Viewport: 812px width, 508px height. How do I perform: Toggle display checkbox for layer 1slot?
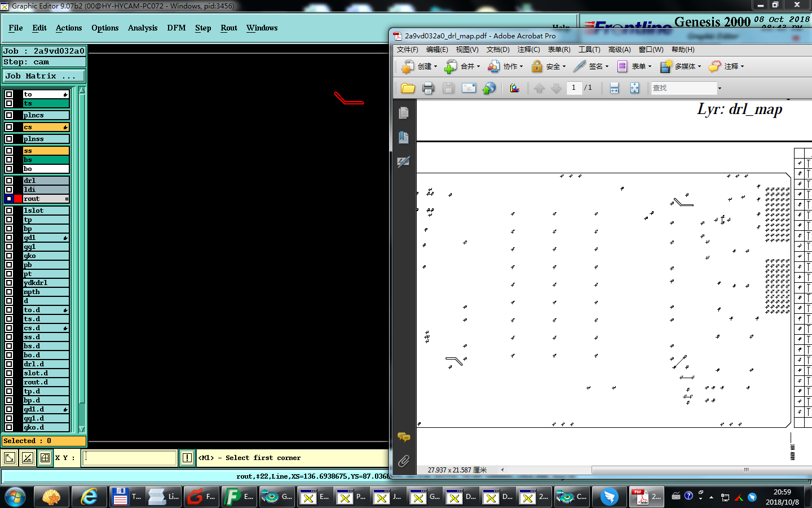(9, 211)
